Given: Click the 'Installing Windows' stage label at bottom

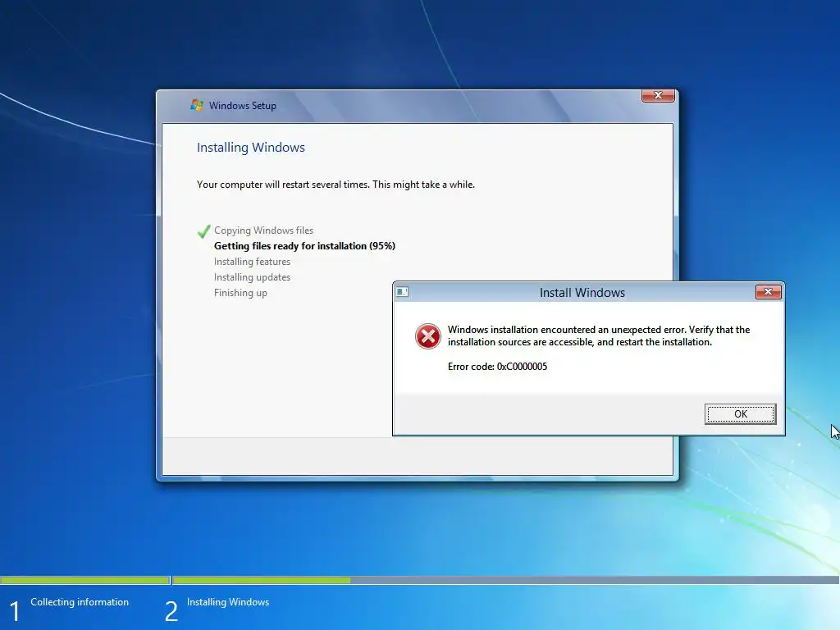Looking at the screenshot, I should coord(228,602).
